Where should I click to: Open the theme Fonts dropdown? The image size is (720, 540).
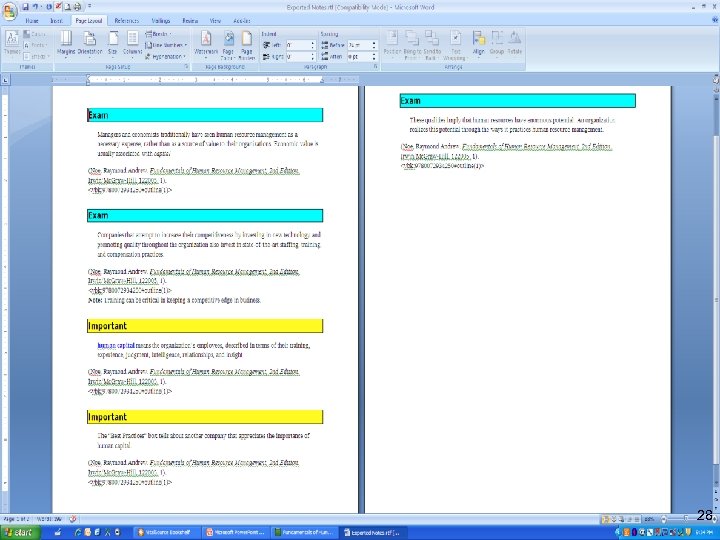[x=35, y=45]
